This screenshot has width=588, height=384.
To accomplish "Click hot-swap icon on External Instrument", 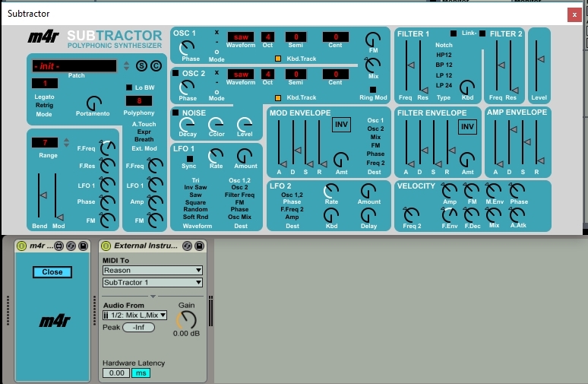I will (187, 246).
